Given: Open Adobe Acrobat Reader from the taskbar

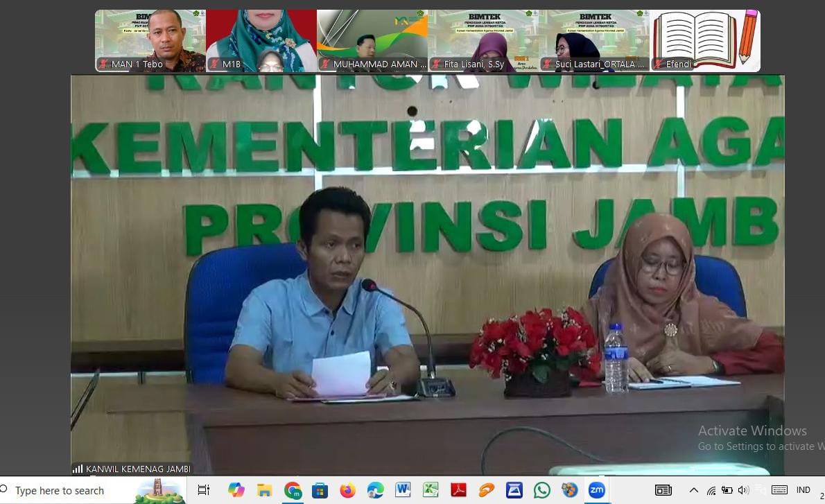Looking at the screenshot, I should [458, 490].
